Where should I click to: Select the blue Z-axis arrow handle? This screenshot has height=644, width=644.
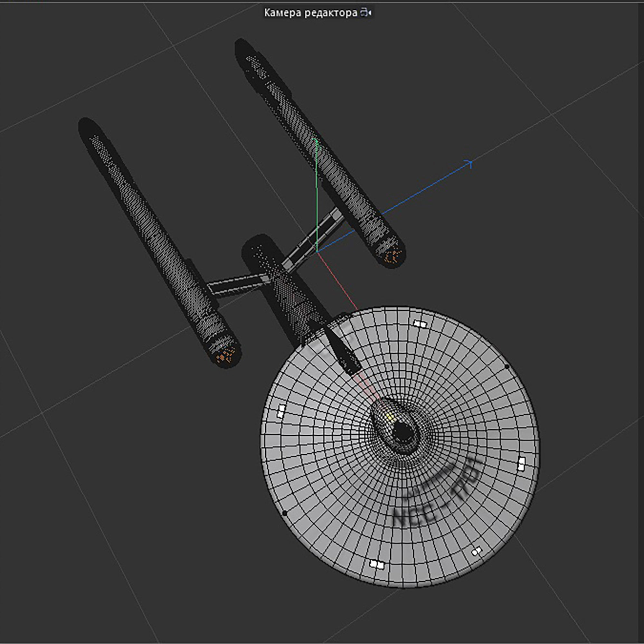coord(469,163)
